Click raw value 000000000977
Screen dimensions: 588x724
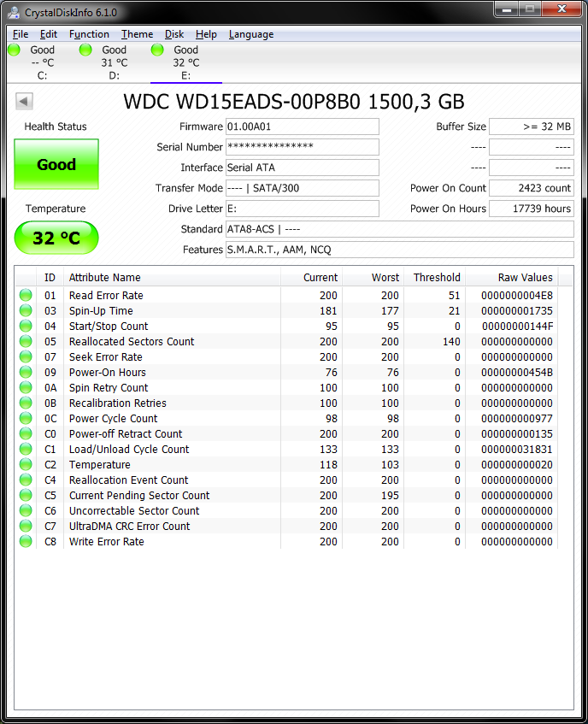517,419
